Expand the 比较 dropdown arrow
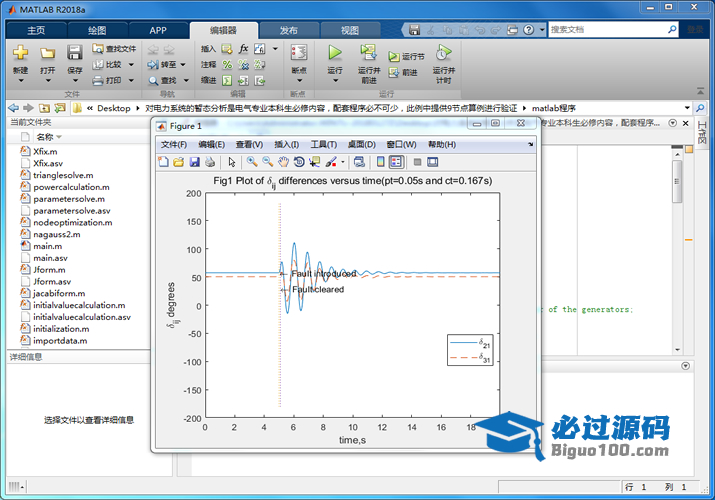Image resolution: width=715 pixels, height=500 pixels. click(x=131, y=65)
